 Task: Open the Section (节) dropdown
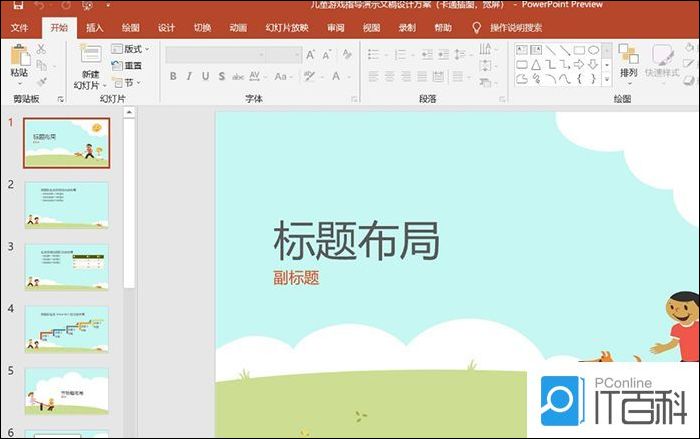point(127,82)
